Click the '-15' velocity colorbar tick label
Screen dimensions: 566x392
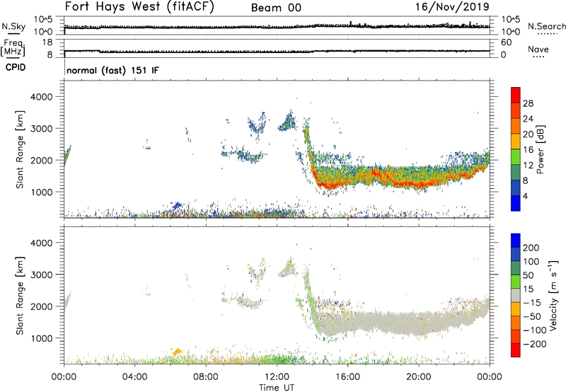tap(532, 303)
